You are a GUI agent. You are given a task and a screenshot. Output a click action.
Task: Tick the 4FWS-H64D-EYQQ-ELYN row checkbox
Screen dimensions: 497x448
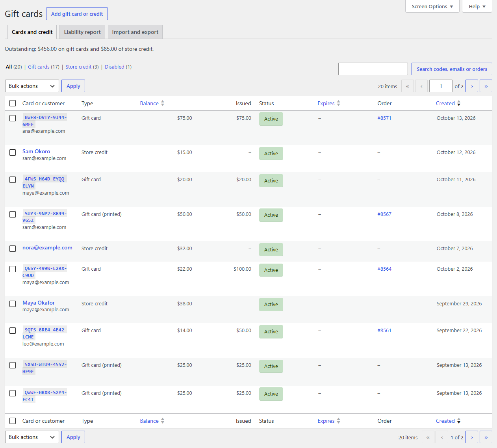pyautogui.click(x=13, y=180)
